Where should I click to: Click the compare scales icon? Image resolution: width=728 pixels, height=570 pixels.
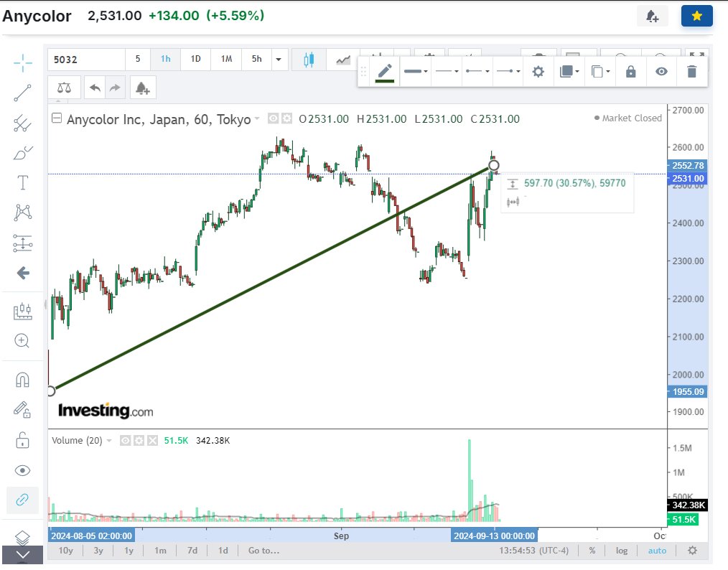pyautogui.click(x=64, y=88)
